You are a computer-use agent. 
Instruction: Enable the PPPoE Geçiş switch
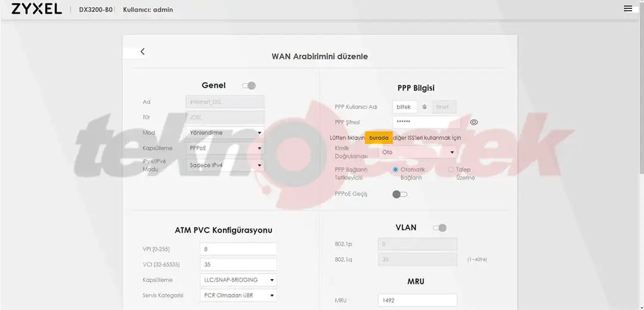(400, 194)
